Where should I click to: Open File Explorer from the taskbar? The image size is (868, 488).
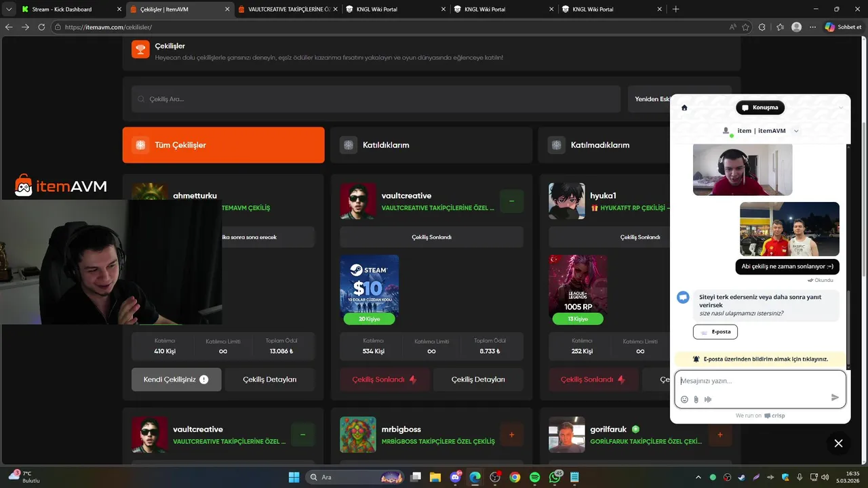[435, 477]
